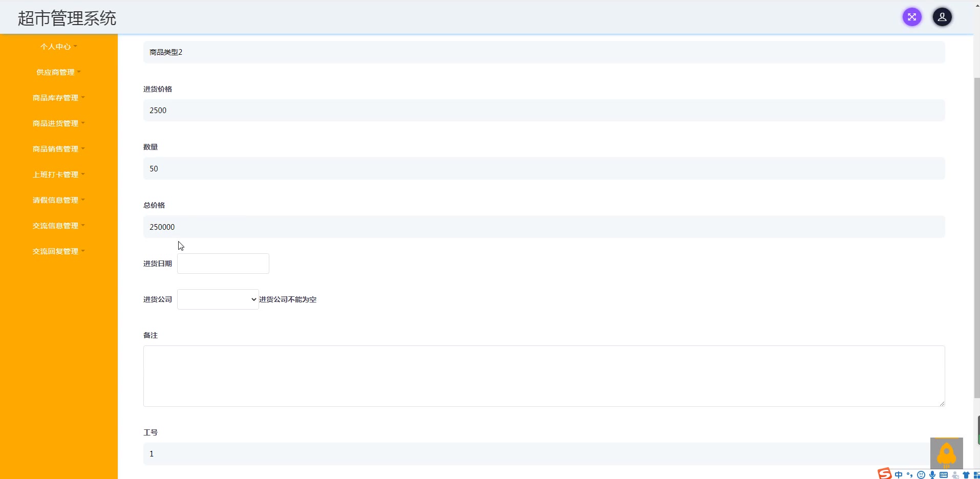The image size is (980, 479).
Task: Click the 备注 label
Action: [151, 335]
